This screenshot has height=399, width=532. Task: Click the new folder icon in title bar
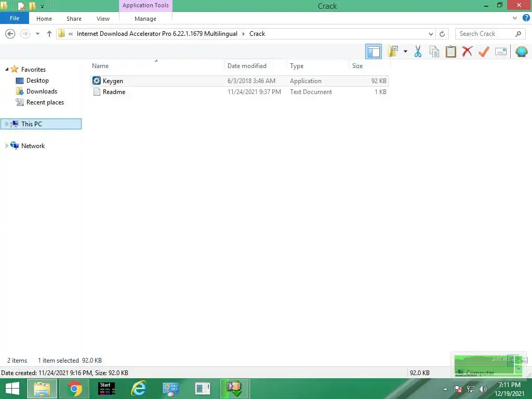32,6
